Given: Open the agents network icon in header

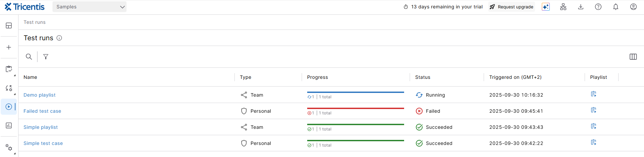Looking at the screenshot, I should (563, 7).
